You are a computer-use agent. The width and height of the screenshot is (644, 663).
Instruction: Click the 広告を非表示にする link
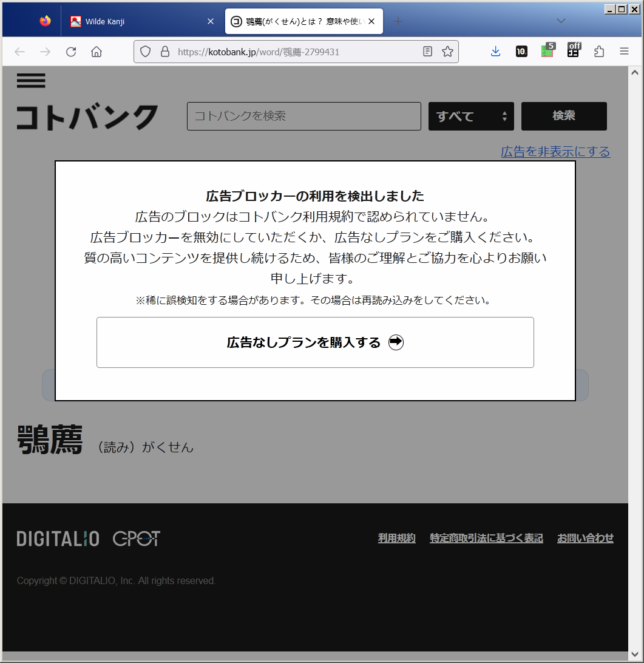555,152
